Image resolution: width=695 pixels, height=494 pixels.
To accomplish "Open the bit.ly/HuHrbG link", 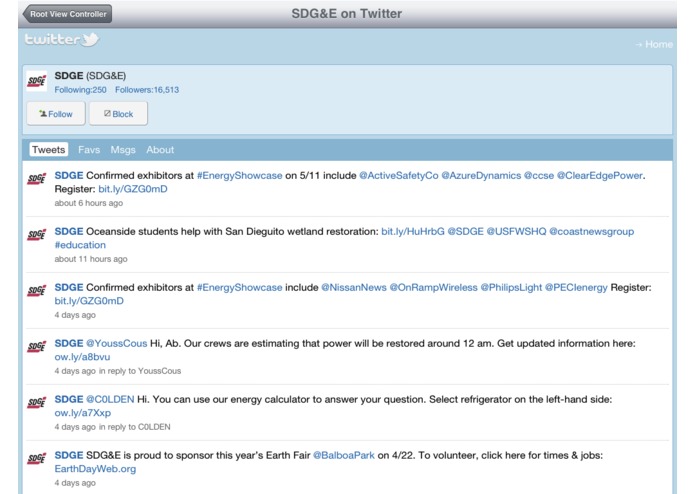I will pos(413,231).
